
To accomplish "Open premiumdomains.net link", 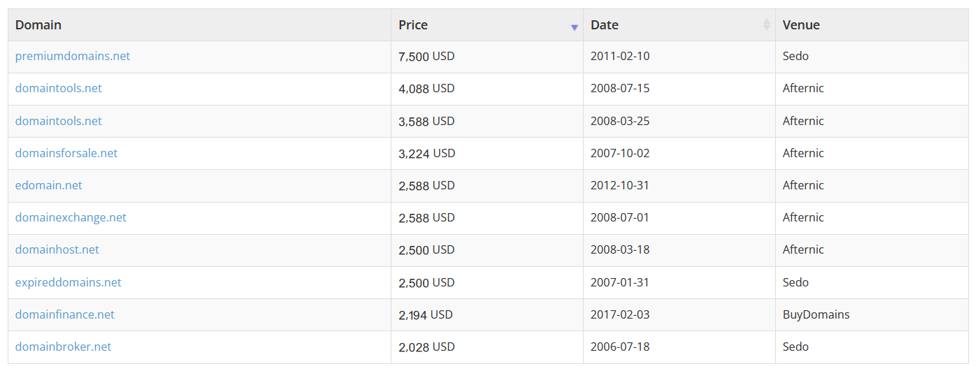I will coord(73,56).
